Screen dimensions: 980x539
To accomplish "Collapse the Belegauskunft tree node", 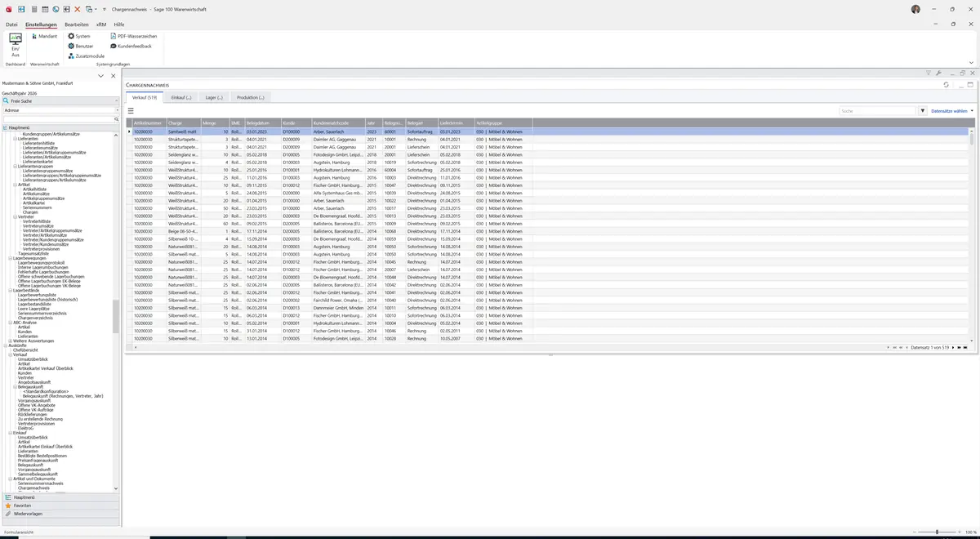I will 15,387.
